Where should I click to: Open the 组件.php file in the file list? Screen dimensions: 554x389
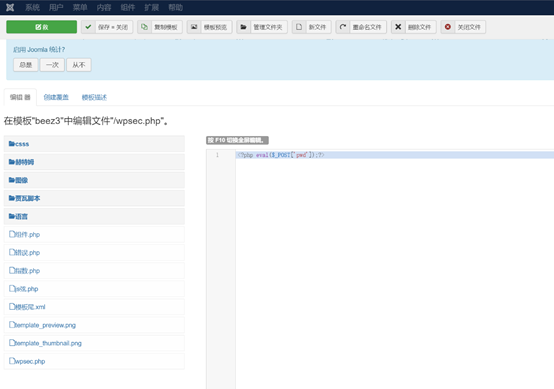point(94,234)
